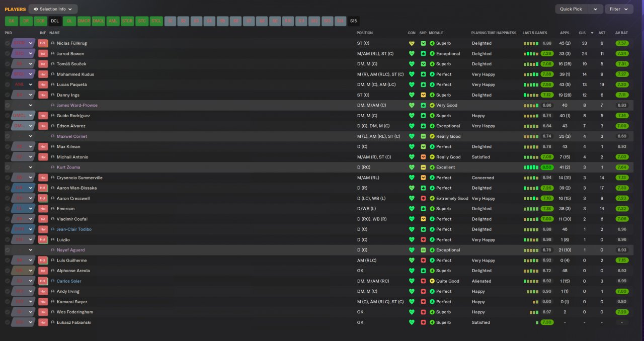
Task: Click Tomáš Souček's morale icon
Action: [432, 64]
